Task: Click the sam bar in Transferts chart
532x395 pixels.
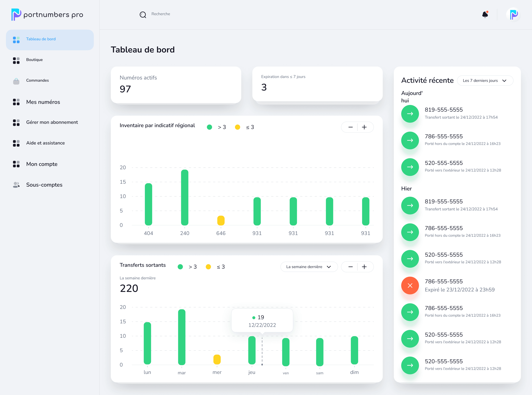Action: click(x=320, y=352)
